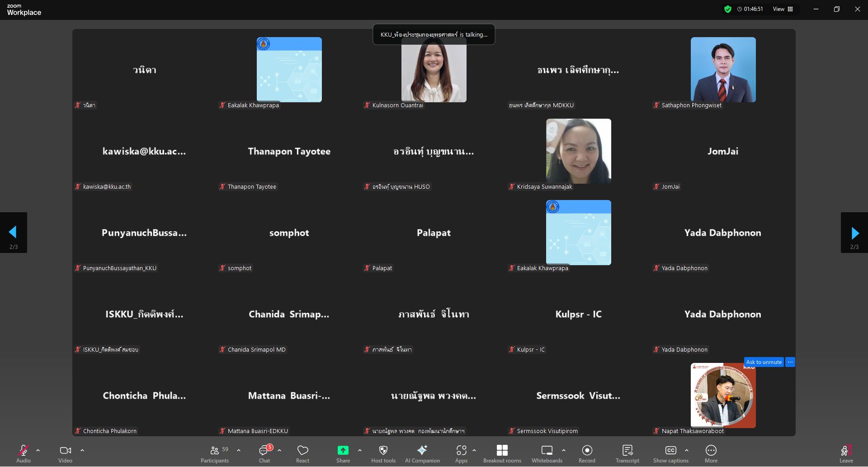Unmute microphone with Audio button

pyautogui.click(x=24, y=454)
